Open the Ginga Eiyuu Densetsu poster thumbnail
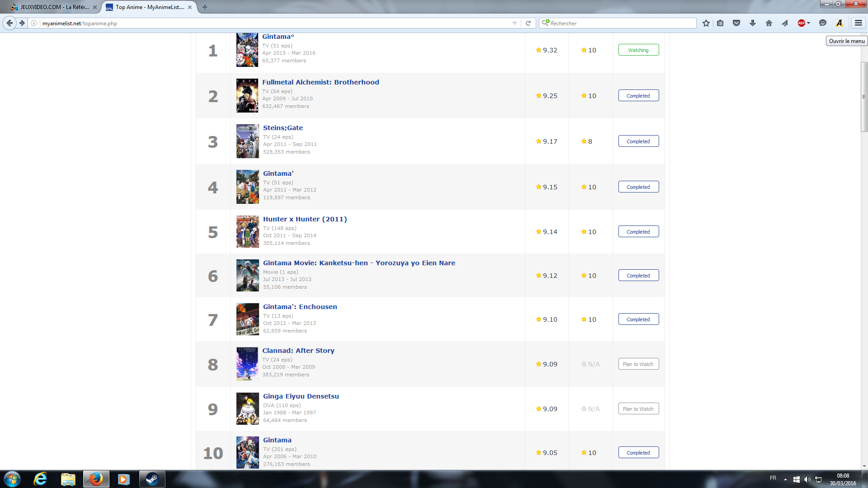Image resolution: width=868 pixels, height=488 pixels. coord(248,408)
